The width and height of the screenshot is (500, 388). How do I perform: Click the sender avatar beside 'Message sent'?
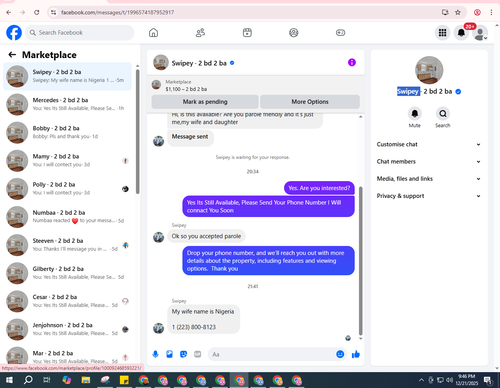click(158, 141)
